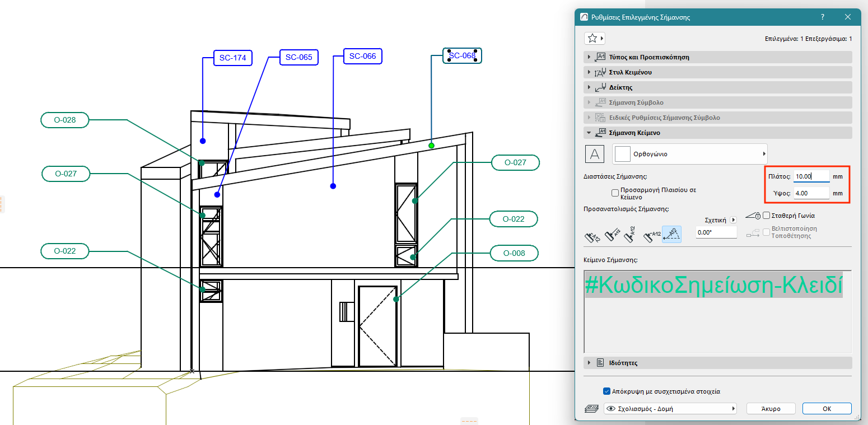Click the dialog help question mark
The image size is (868, 425).
coord(822,17)
